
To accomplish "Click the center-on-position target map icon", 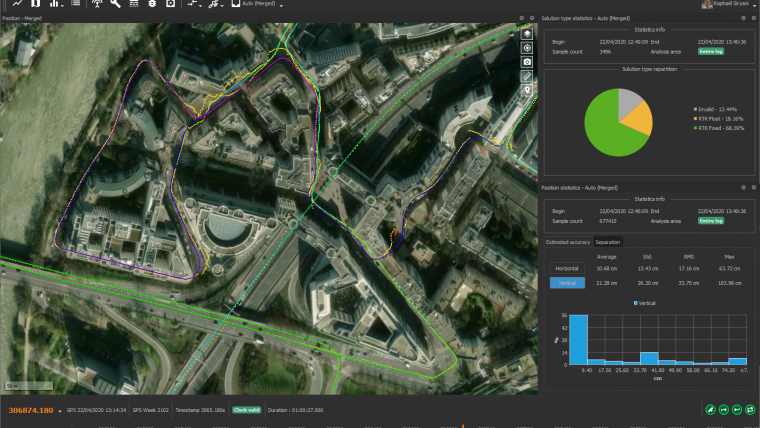I will click(527, 48).
